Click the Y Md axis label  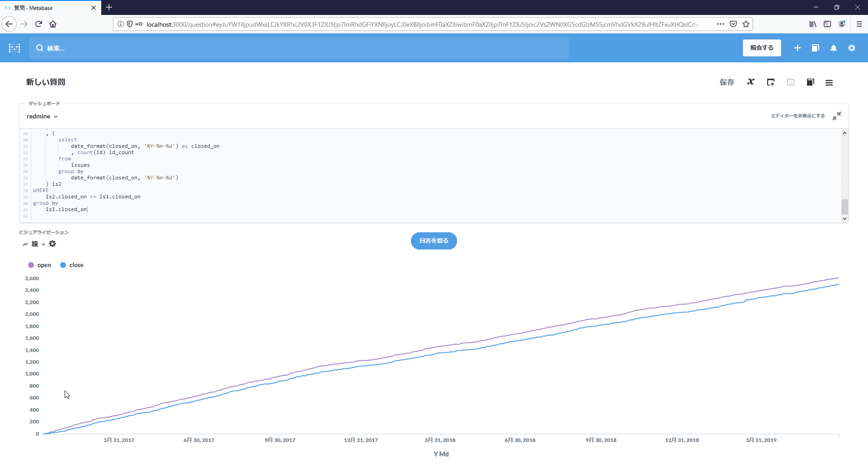coord(441,454)
